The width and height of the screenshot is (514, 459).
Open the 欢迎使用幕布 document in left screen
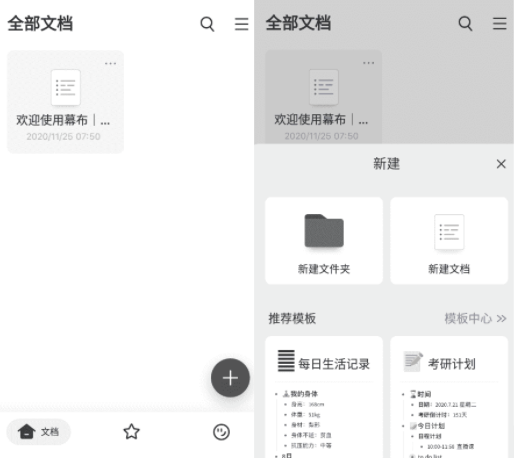(65, 102)
